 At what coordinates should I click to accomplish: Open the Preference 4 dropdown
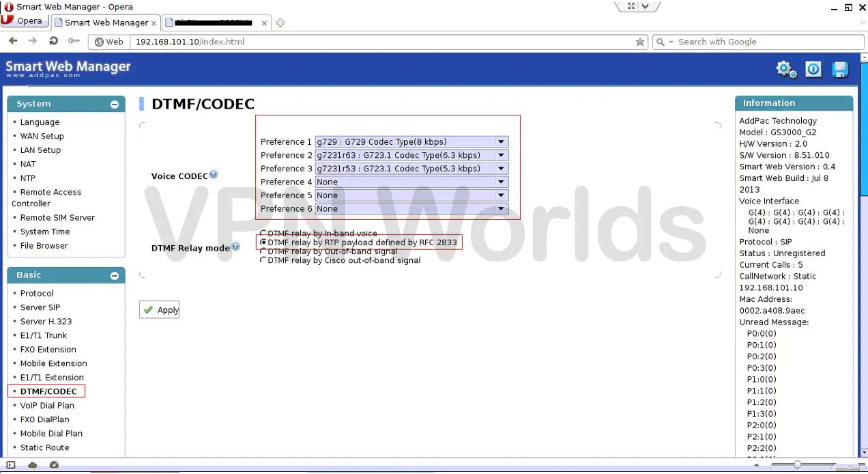pyautogui.click(x=502, y=182)
